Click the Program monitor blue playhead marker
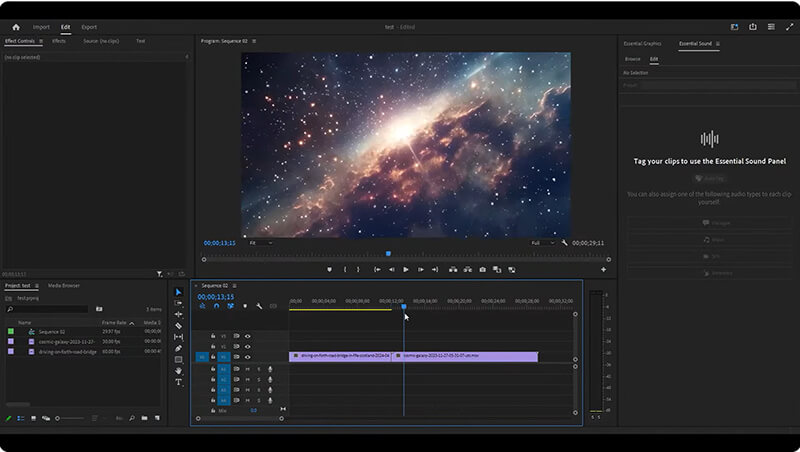 click(388, 254)
